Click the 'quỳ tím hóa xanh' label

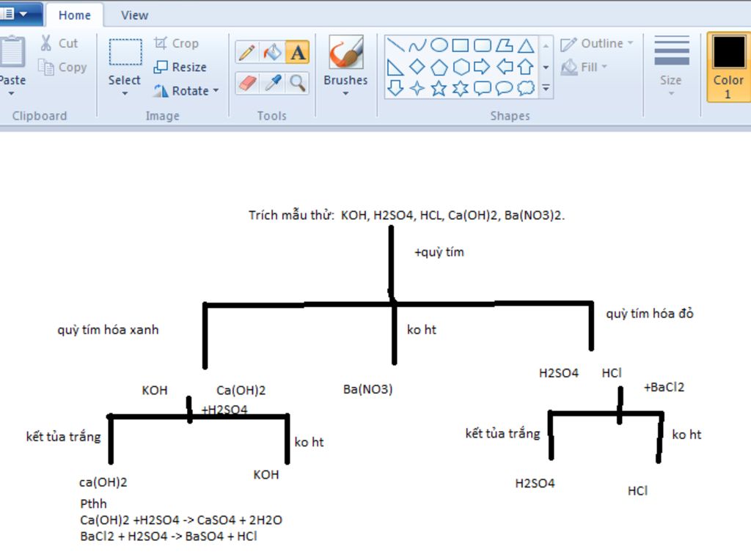pos(108,330)
